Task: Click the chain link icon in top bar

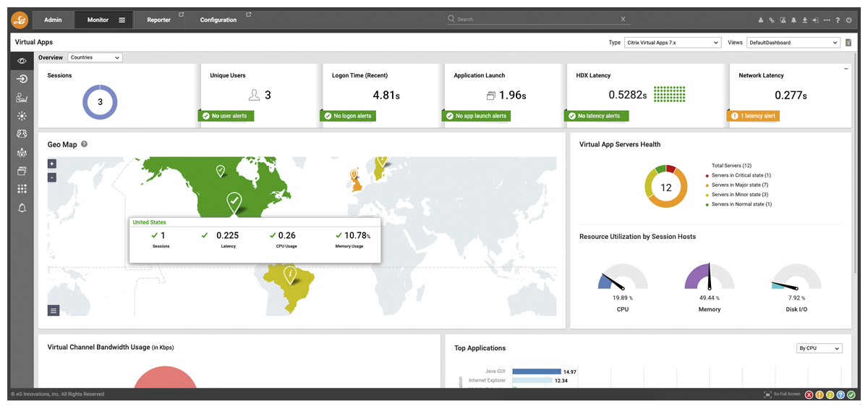Action: (x=772, y=20)
